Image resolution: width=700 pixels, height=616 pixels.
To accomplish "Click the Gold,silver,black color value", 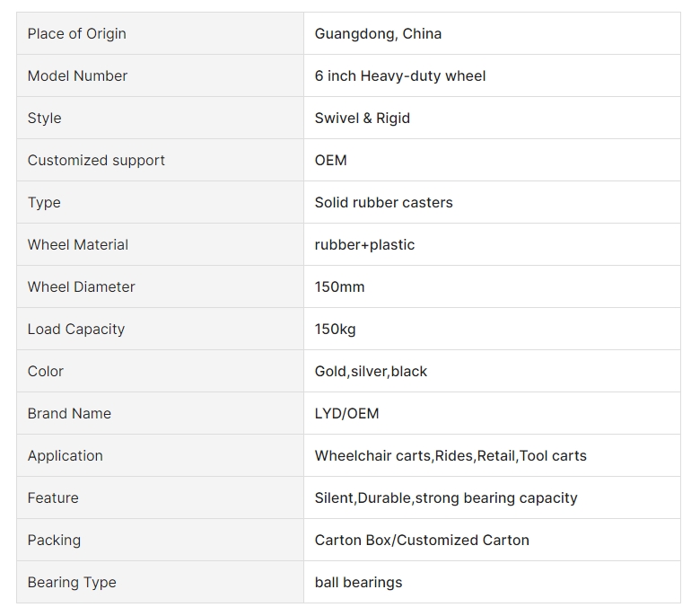I will 371,372.
